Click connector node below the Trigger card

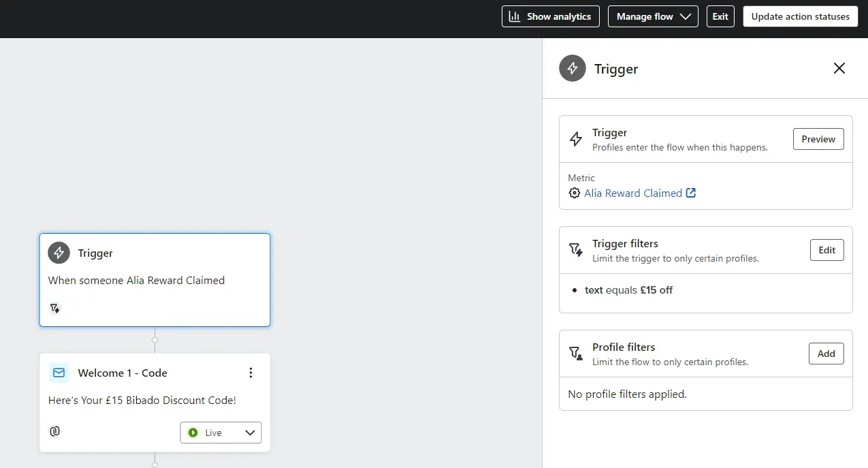pyautogui.click(x=155, y=339)
